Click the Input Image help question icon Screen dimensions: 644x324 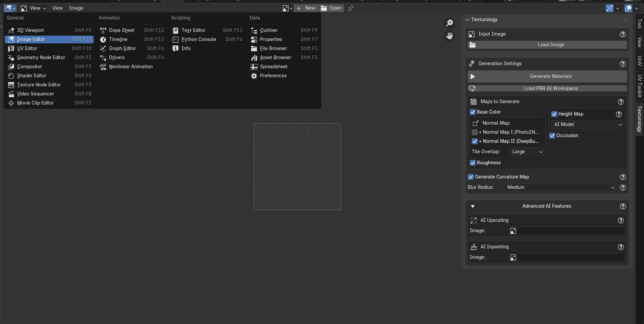(x=623, y=34)
